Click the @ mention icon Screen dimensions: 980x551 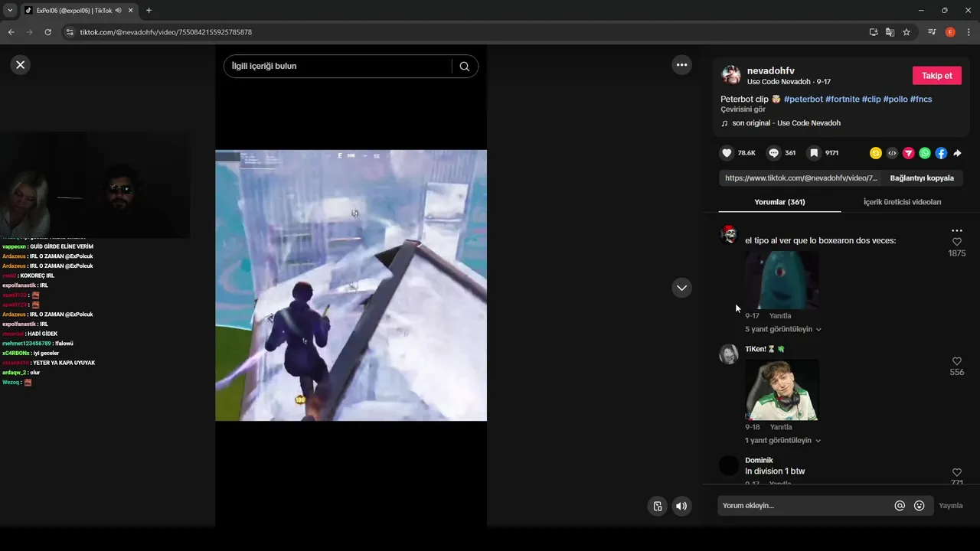900,506
